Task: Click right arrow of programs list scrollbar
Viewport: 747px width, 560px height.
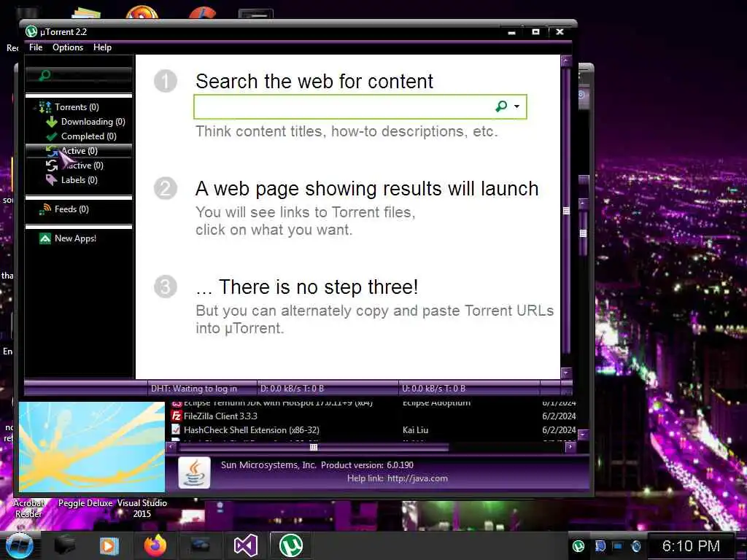Action: 570,447
